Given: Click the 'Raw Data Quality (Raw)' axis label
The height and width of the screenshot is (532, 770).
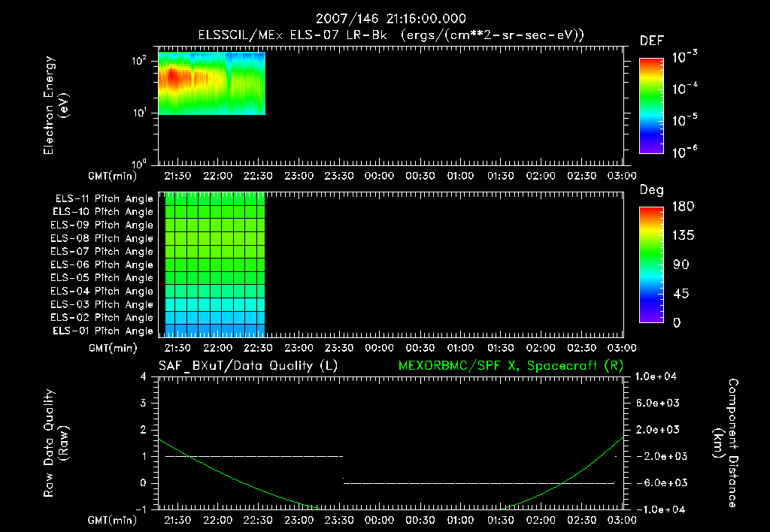Looking at the screenshot, I should coord(56,443).
